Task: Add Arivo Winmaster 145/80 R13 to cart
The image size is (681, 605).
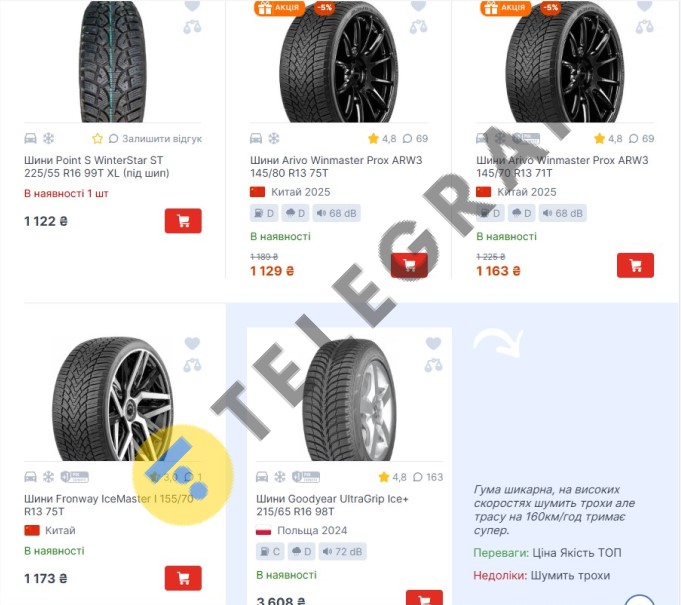Action: coord(409,265)
